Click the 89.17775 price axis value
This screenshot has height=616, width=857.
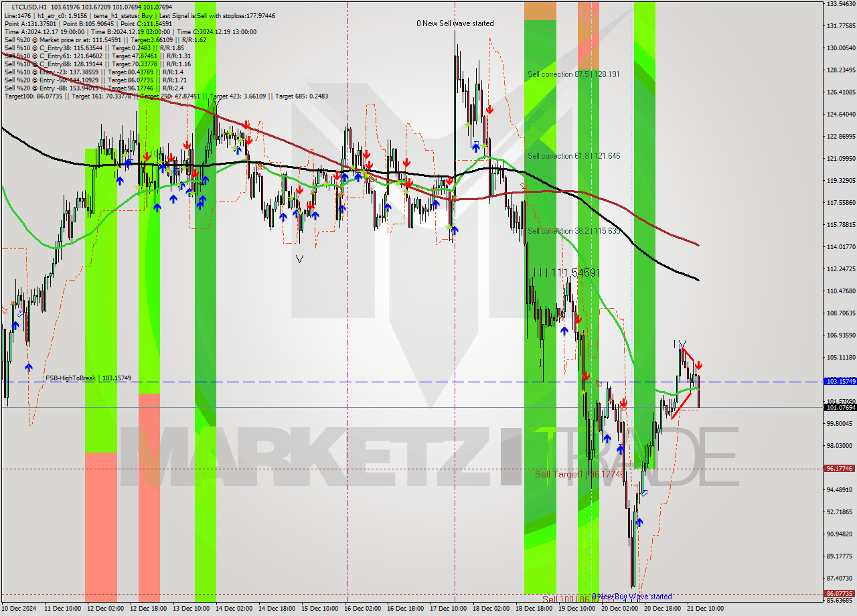click(x=840, y=556)
